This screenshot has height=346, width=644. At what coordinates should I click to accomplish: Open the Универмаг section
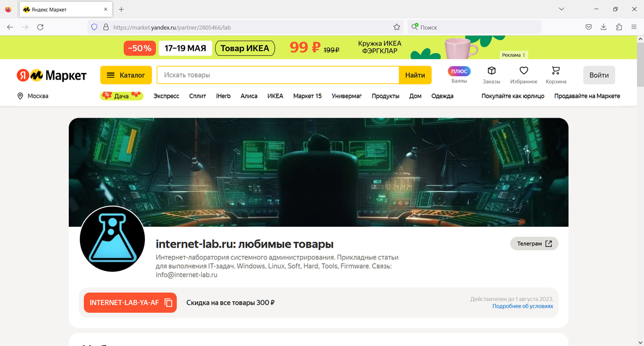[347, 96]
